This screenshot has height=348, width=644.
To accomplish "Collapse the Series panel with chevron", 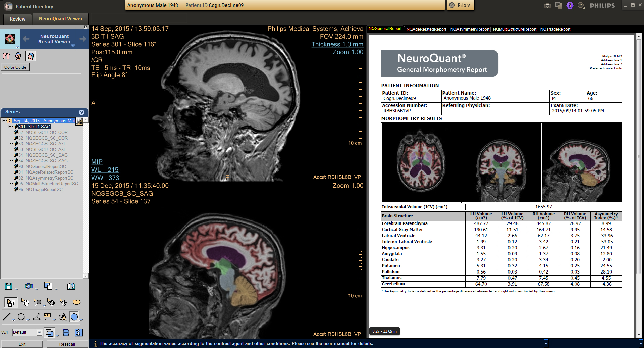I will (x=81, y=112).
